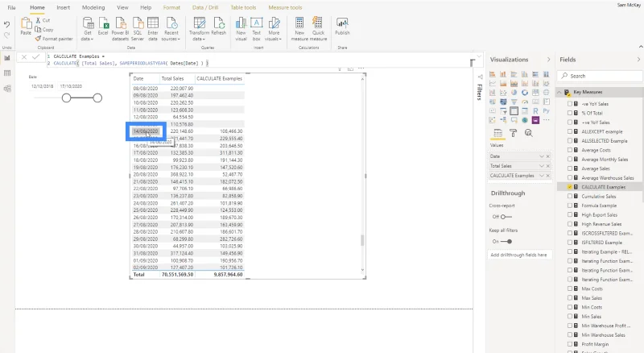
Task: Uncheck the CALCULATE Examples field checkbox
Action: [570, 187]
